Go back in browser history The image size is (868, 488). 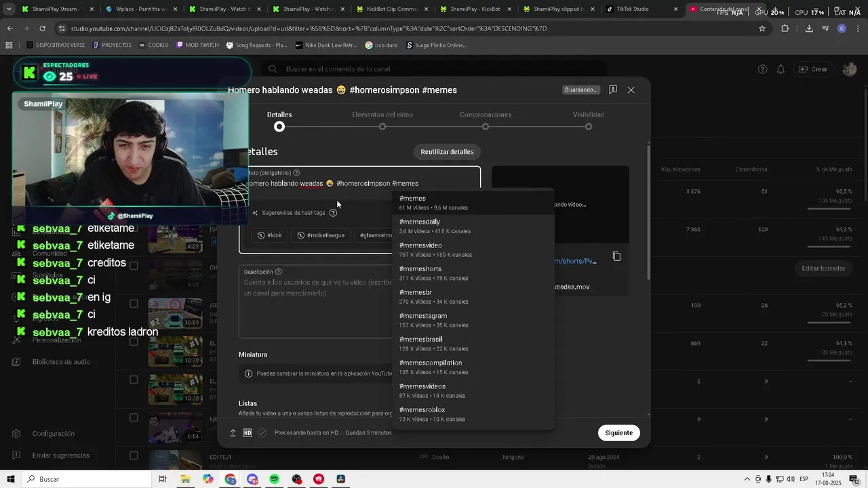9,28
